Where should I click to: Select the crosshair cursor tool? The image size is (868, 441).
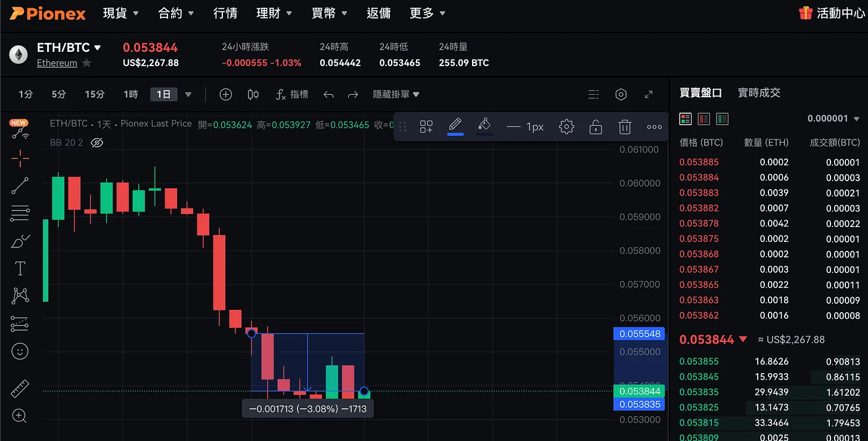click(x=20, y=158)
